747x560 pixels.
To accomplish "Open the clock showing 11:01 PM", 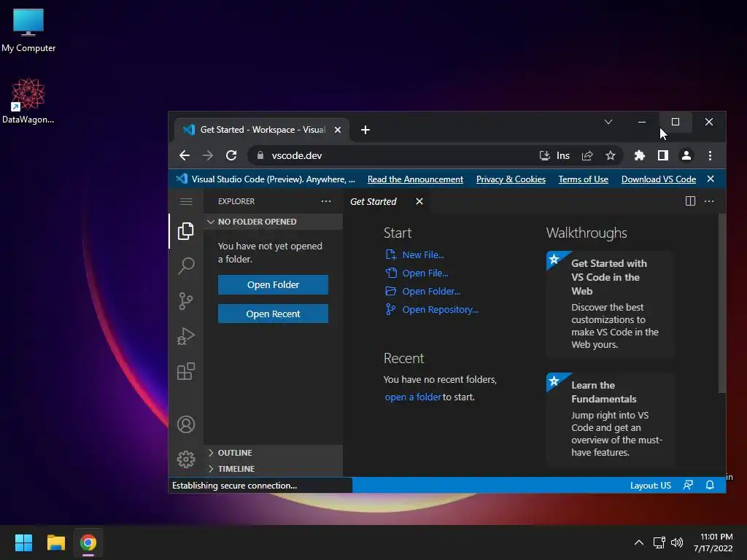I will [x=713, y=542].
